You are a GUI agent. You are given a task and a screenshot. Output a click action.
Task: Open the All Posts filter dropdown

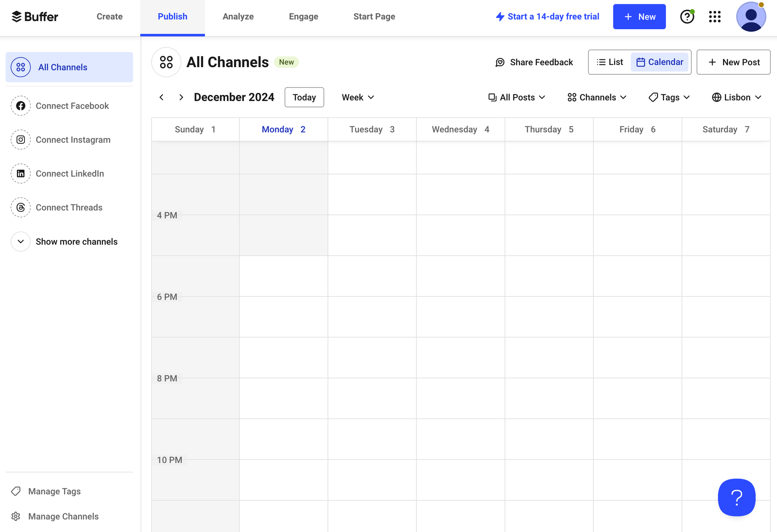click(x=517, y=97)
